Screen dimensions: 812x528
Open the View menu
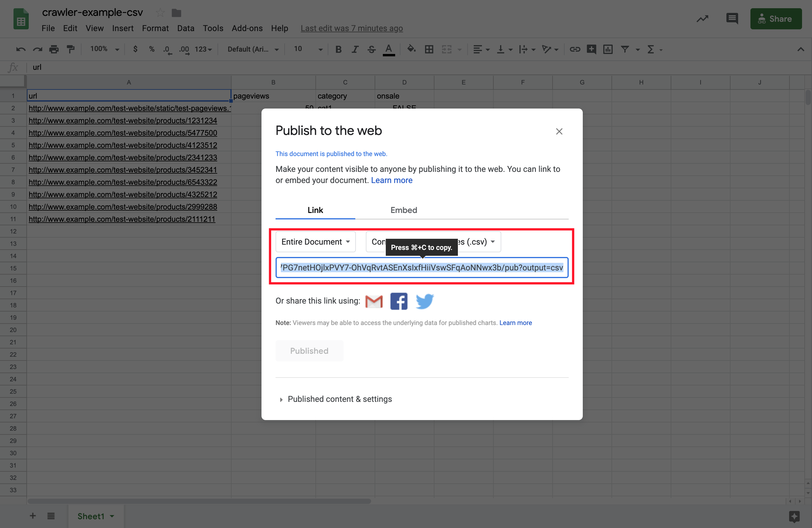tap(94, 28)
